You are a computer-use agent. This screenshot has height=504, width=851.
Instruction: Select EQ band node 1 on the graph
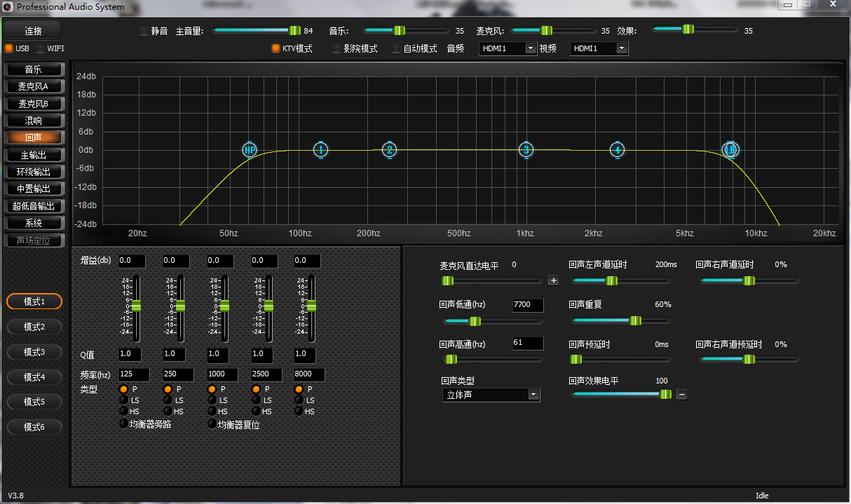click(320, 149)
